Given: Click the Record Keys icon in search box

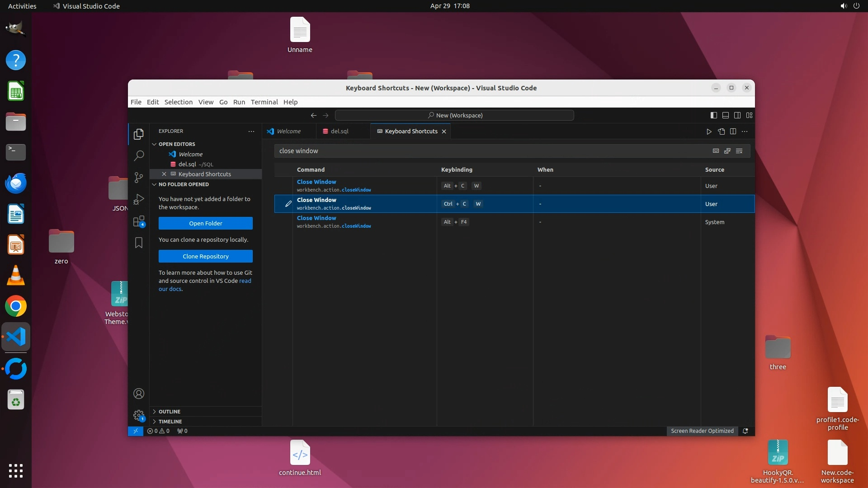Looking at the screenshot, I should (x=716, y=151).
